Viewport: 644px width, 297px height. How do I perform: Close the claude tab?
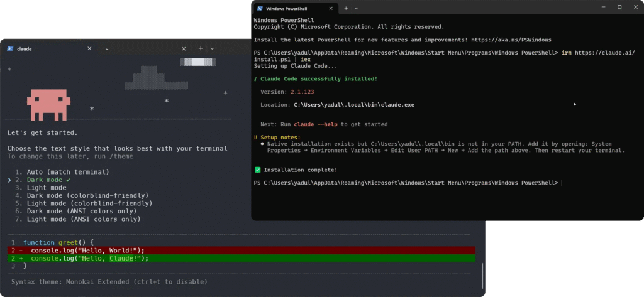click(x=89, y=48)
